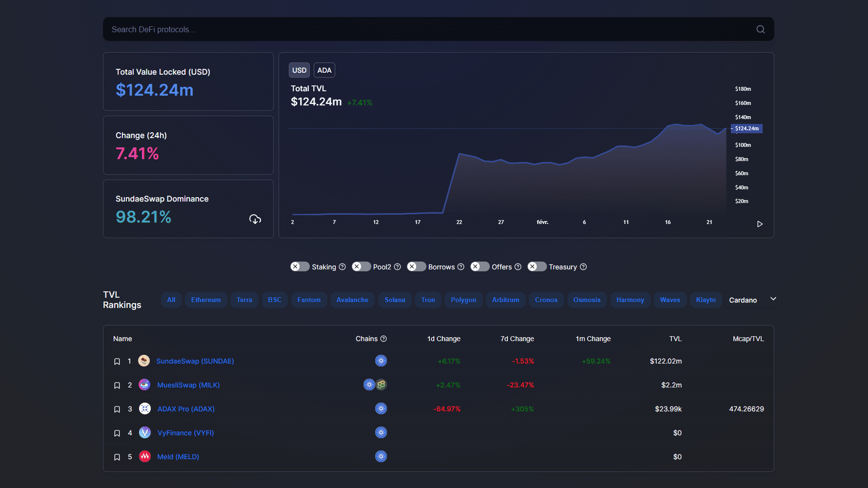Viewport: 868px width, 488px height.
Task: Enable the Staking toggle
Action: pyautogui.click(x=300, y=266)
